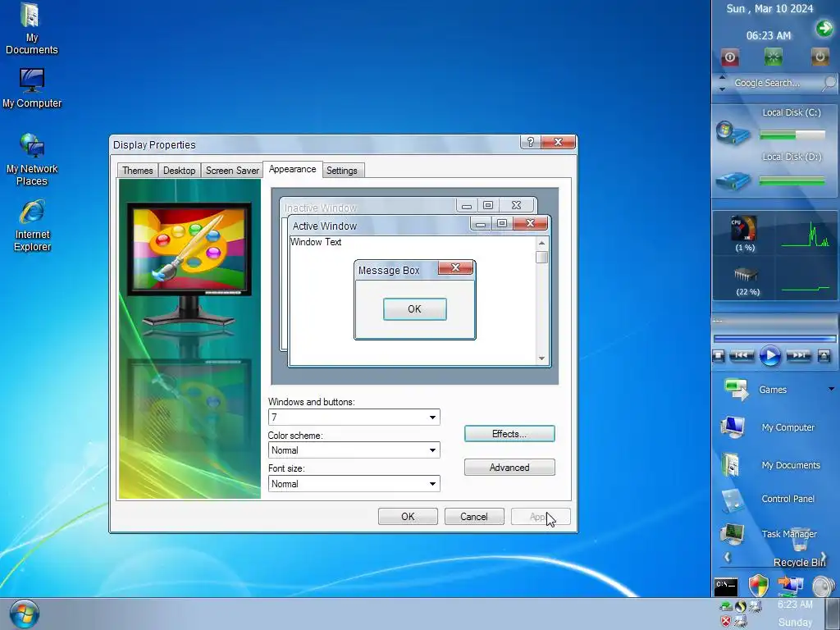Image resolution: width=840 pixels, height=630 pixels.
Task: Switch to the Desktop tab
Action: click(179, 171)
